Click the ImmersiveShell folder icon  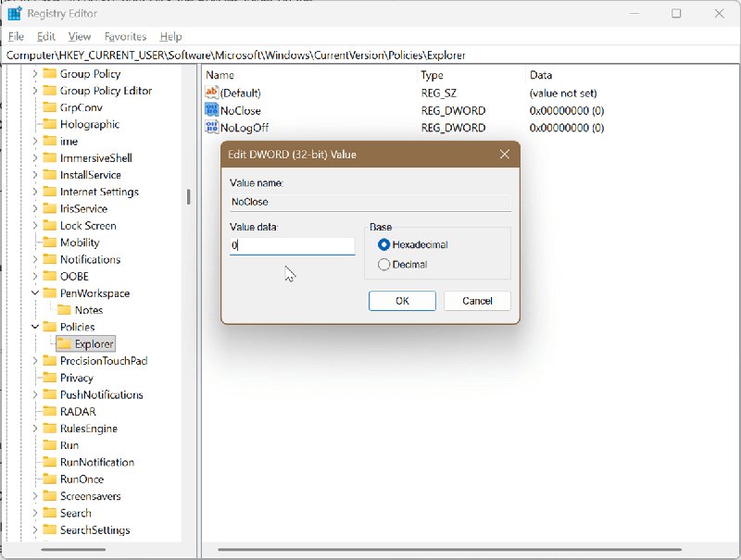pyautogui.click(x=50, y=158)
